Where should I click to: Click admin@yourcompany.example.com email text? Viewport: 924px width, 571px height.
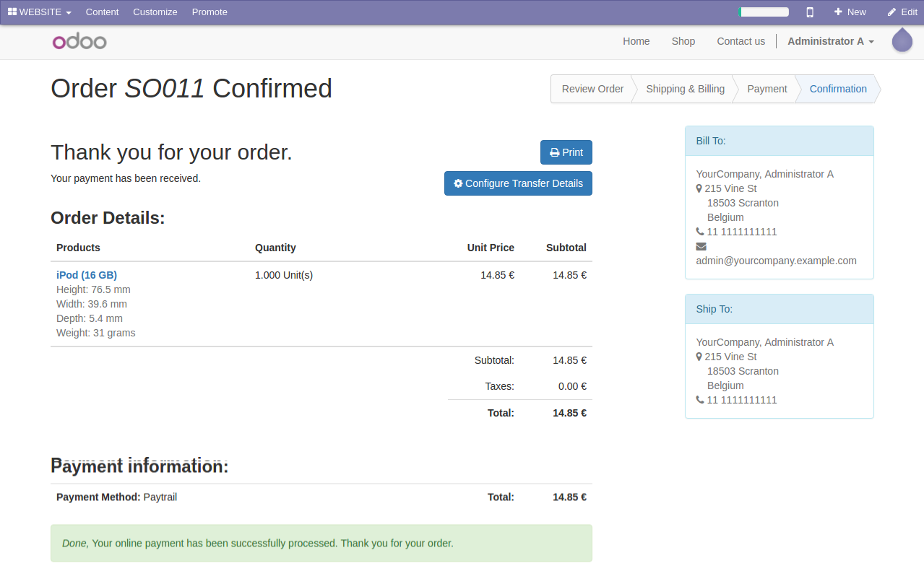776,261
